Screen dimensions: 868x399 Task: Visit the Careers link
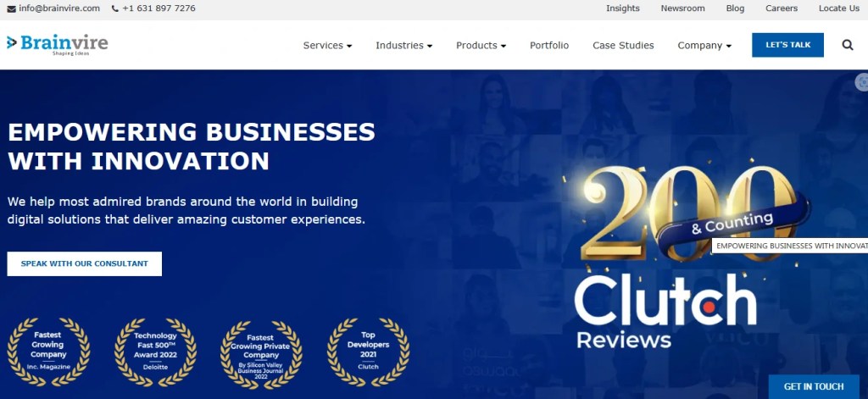[782, 8]
